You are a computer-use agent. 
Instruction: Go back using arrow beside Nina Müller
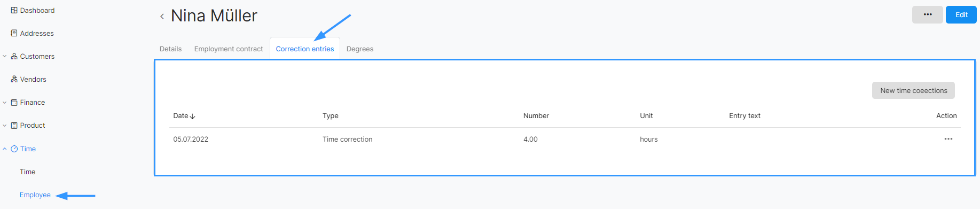162,17
